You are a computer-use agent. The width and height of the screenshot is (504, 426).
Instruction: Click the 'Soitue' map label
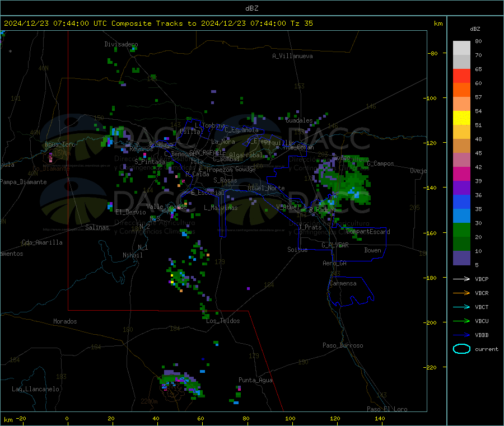pos(297,250)
